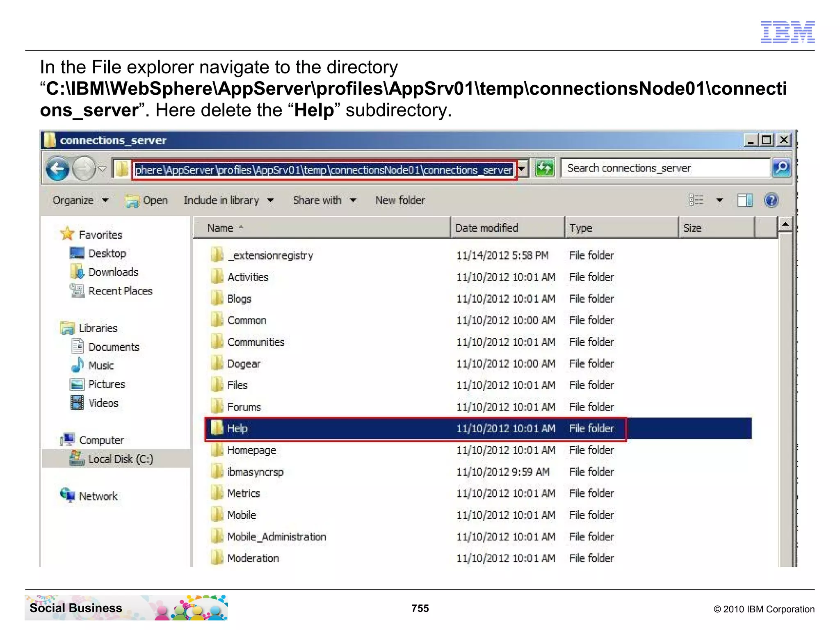The width and height of the screenshot is (840, 630).
Task: Click the Help folder name
Action: pos(237,429)
